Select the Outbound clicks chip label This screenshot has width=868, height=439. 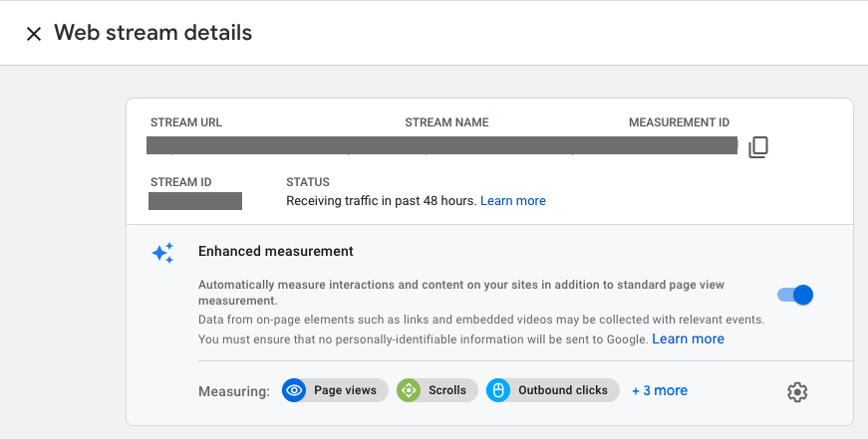tap(562, 390)
